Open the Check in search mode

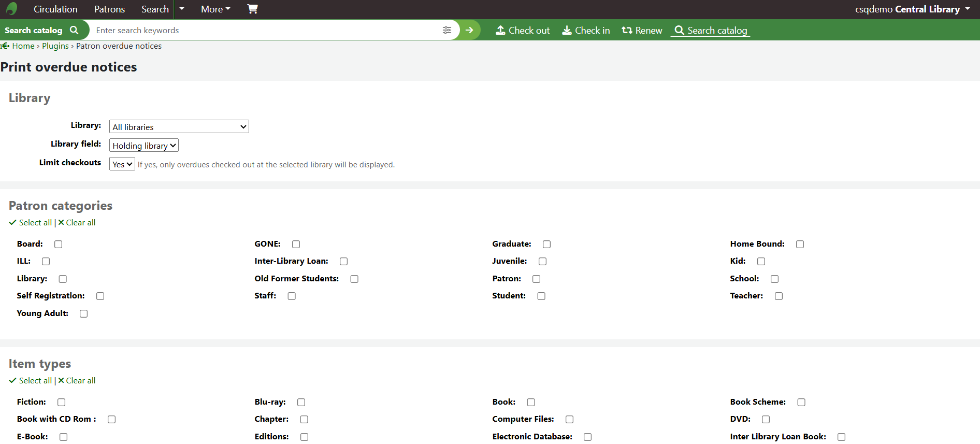(586, 31)
